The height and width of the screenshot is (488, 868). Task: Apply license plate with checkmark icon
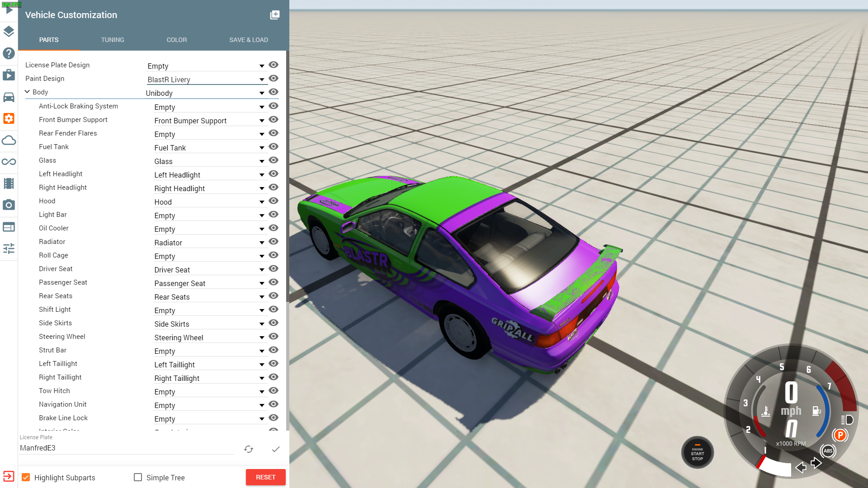276,449
